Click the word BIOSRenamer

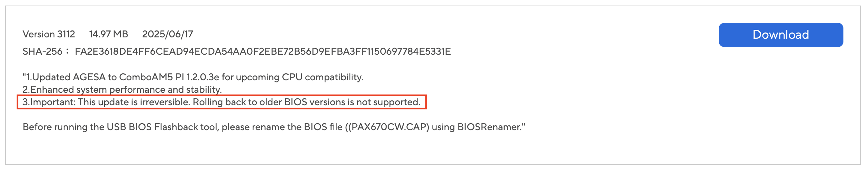pyautogui.click(x=489, y=127)
